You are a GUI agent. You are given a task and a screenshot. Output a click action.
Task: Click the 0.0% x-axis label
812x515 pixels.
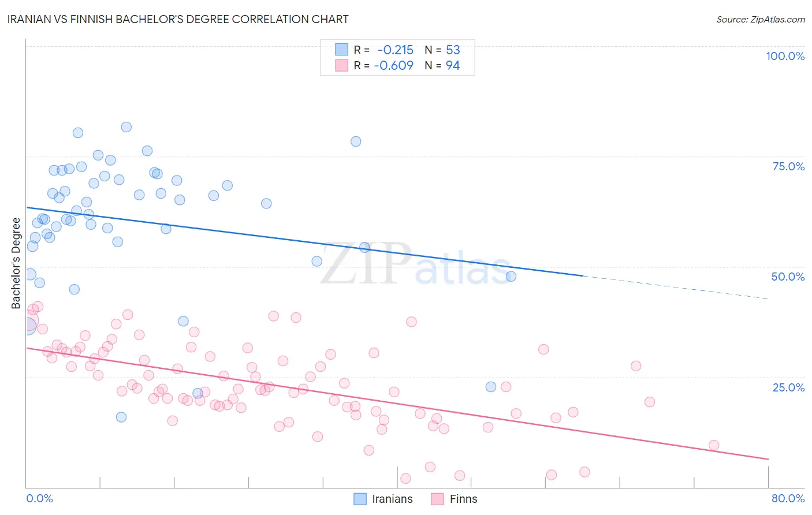pos(40,498)
